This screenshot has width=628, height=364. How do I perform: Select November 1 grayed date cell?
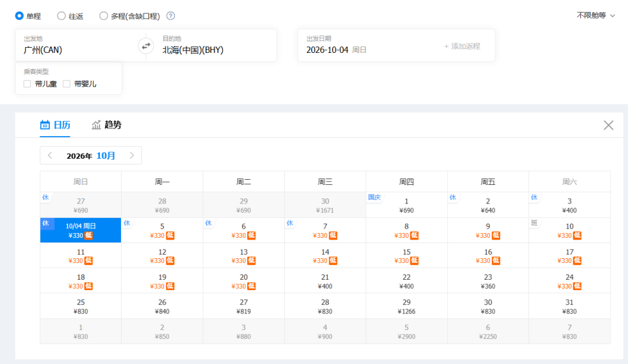[80, 331]
